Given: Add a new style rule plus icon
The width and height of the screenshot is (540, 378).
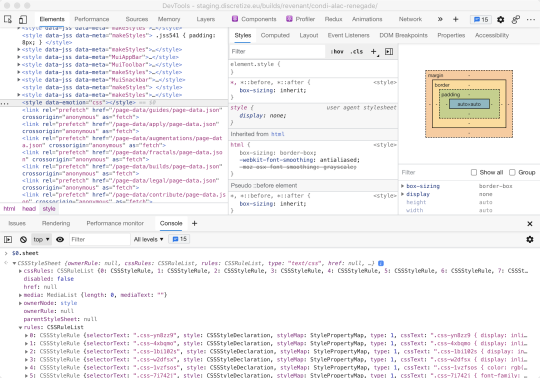Looking at the screenshot, I should point(374,52).
